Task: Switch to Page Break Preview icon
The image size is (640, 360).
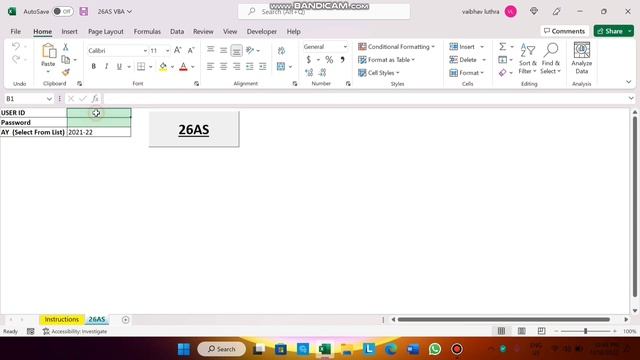Action: tap(542, 331)
